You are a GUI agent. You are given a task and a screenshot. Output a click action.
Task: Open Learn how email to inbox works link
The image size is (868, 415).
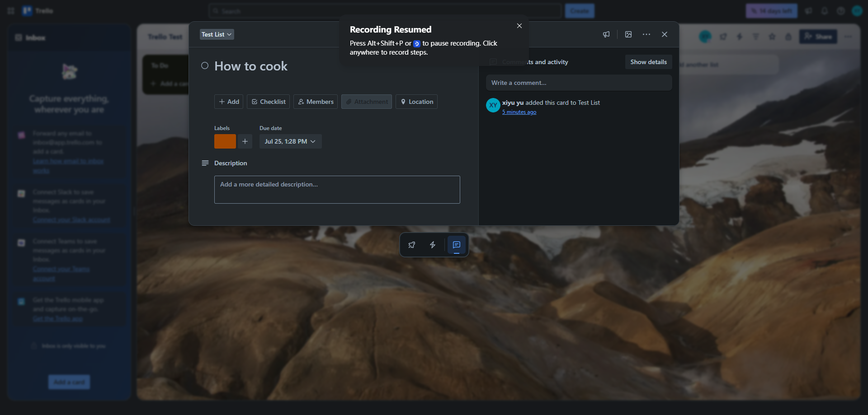[x=68, y=166]
